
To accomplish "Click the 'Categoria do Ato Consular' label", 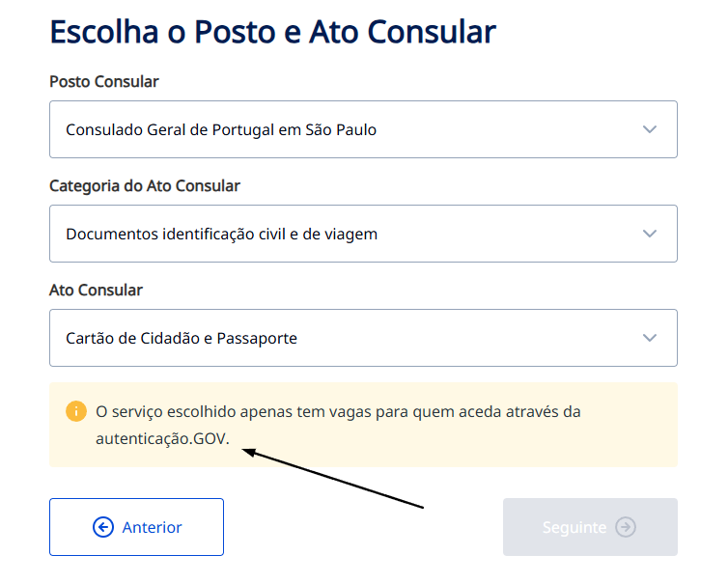I will pyautogui.click(x=145, y=185).
